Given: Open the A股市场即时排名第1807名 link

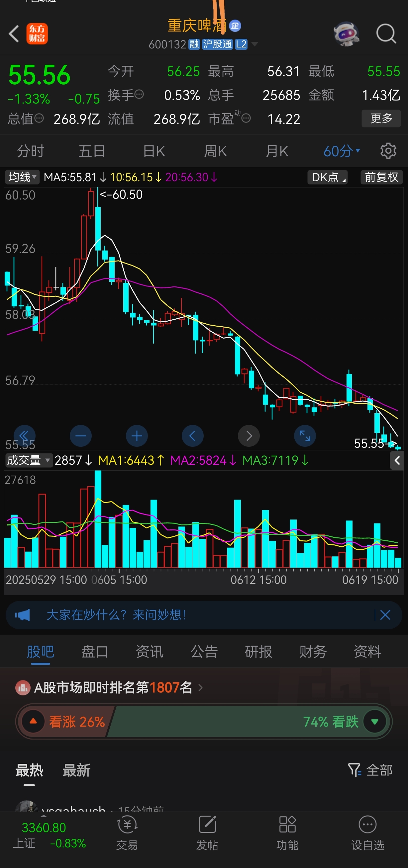Looking at the screenshot, I should [113, 687].
